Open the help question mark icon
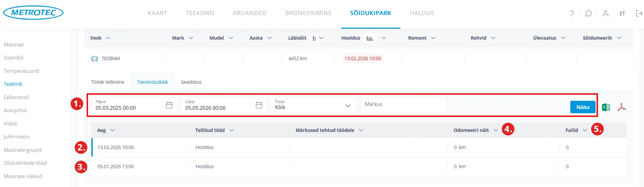The width and height of the screenshot is (644, 187). tap(572, 13)
